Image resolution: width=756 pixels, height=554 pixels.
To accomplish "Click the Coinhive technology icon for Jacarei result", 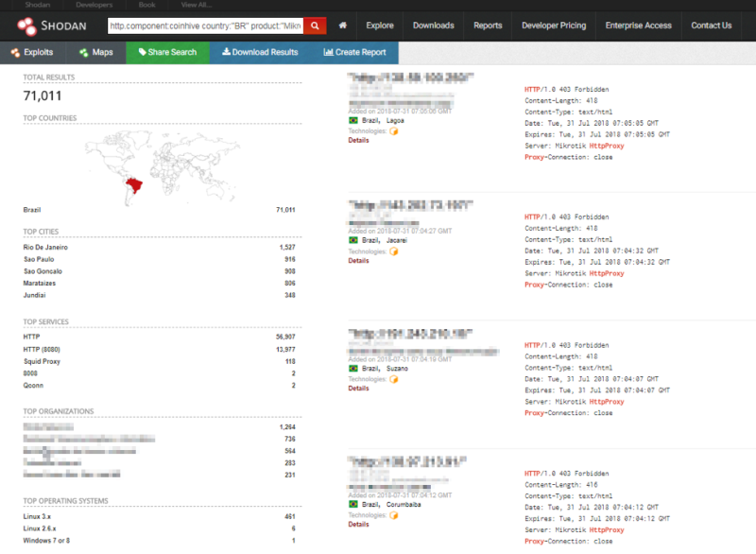I will point(394,251).
